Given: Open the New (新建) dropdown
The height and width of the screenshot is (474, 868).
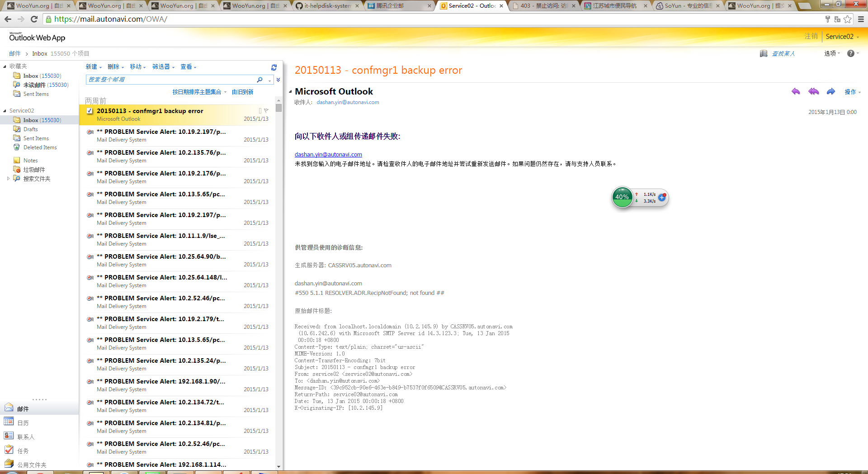Looking at the screenshot, I should click(94, 67).
